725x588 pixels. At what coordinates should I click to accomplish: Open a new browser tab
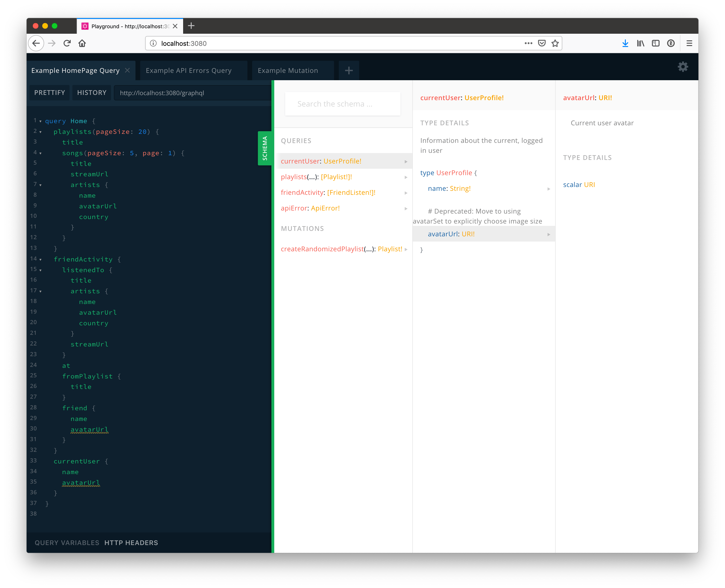tap(191, 26)
